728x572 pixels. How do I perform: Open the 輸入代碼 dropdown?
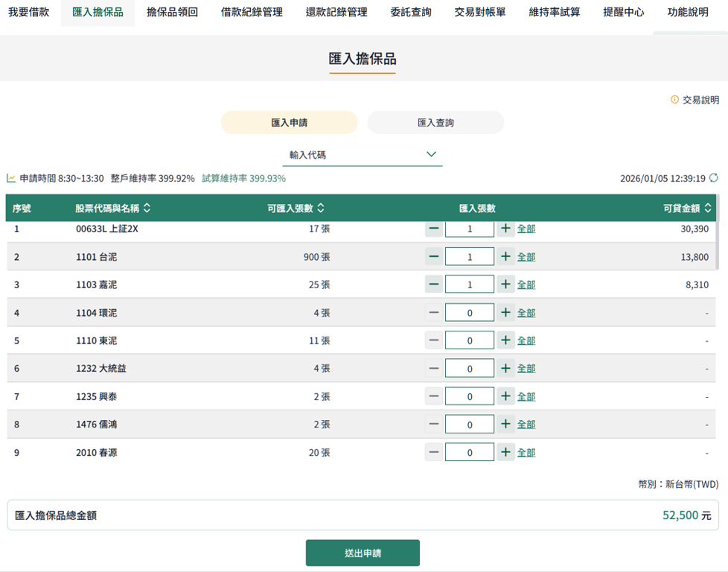click(x=363, y=155)
